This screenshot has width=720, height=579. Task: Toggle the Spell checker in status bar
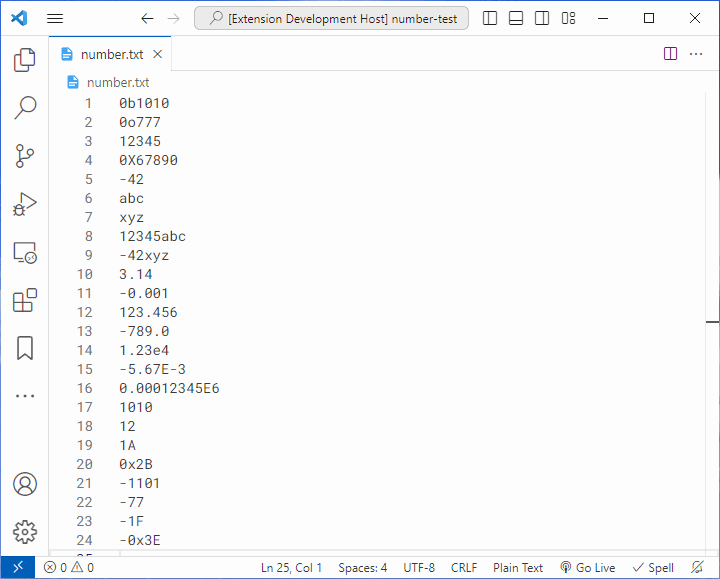(x=653, y=568)
